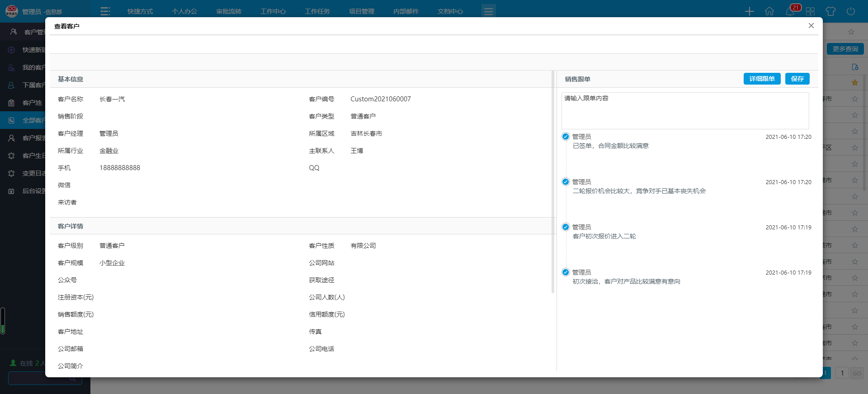Click the 详细跟单 button
Image resolution: width=868 pixels, height=394 pixels.
click(762, 79)
